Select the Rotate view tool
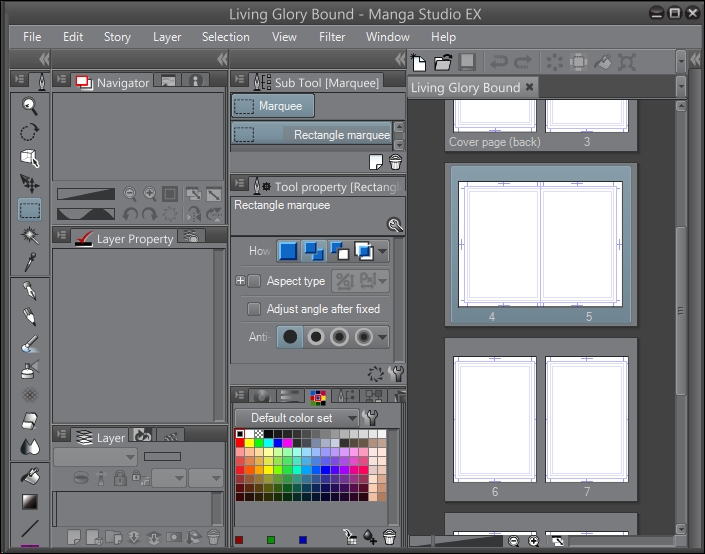Viewport: 705px width, 554px height. click(30, 133)
